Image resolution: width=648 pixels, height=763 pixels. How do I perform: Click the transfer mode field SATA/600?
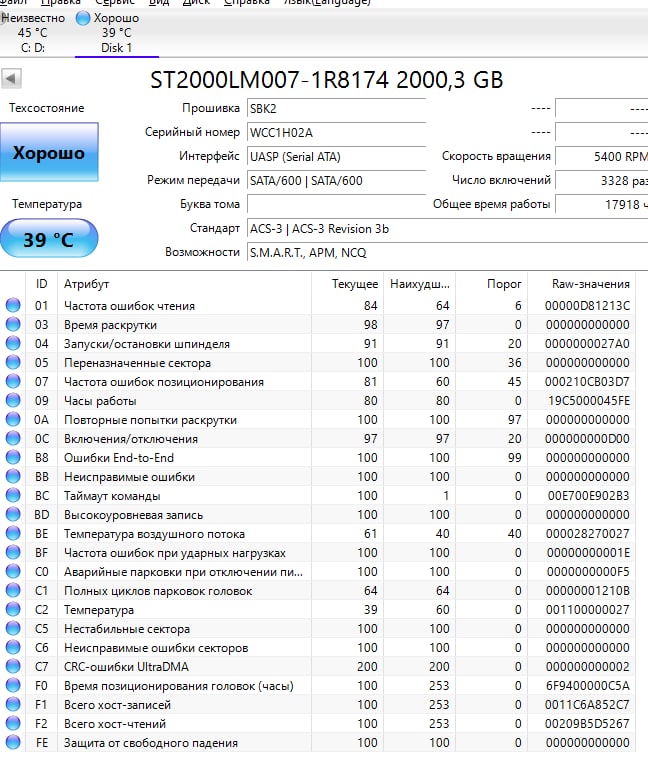click(337, 181)
